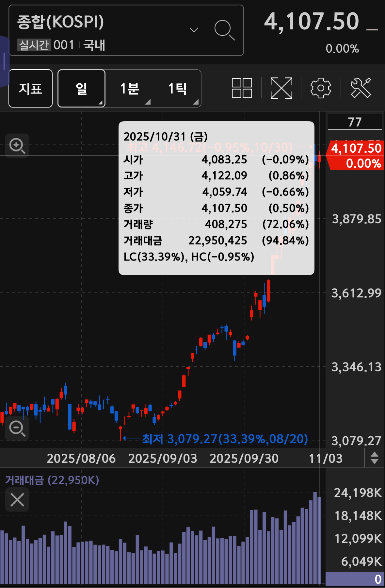
Task: Click the 0 value on volume axis
Action: (x=378, y=579)
